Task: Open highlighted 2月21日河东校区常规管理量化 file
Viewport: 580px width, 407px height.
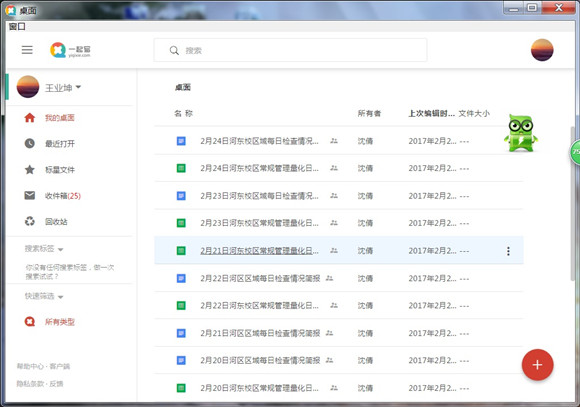Action: click(259, 250)
